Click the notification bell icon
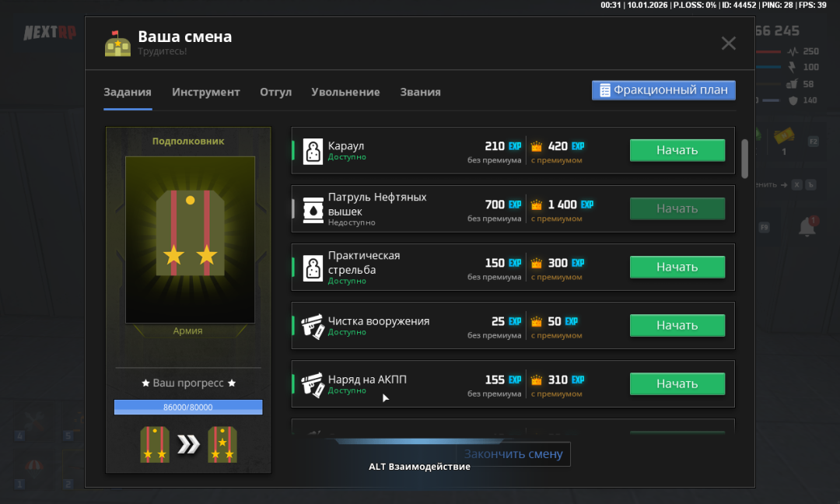 [x=807, y=227]
